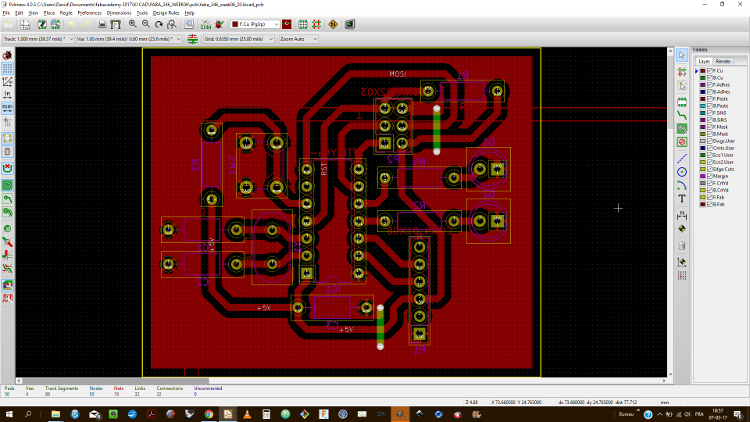Switch units to millimeters
750x422 pixels.
pos(7,108)
